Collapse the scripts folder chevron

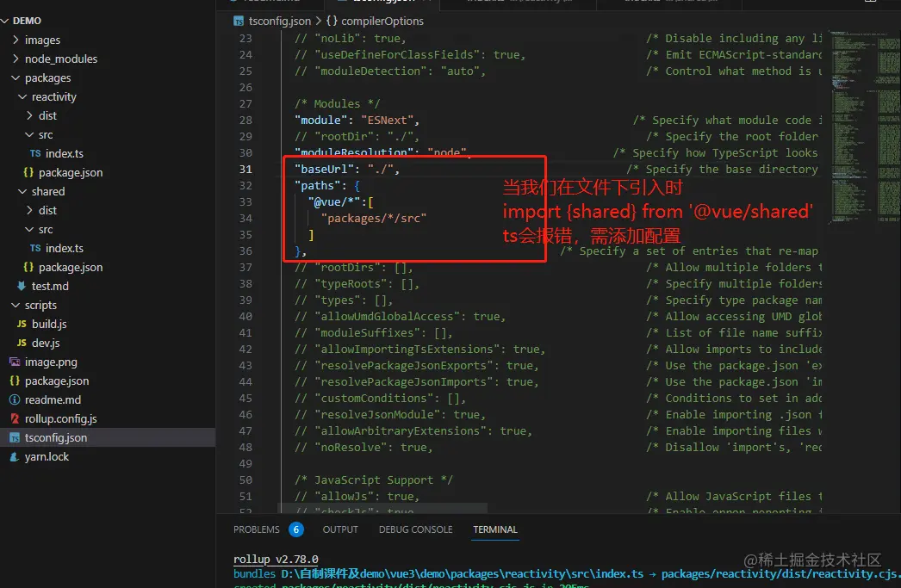(x=16, y=305)
